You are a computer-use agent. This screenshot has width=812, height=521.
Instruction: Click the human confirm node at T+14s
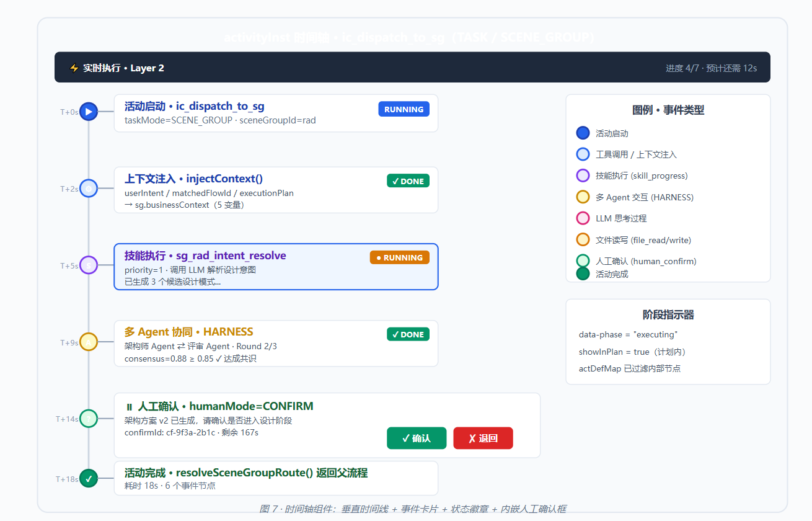tap(89, 419)
